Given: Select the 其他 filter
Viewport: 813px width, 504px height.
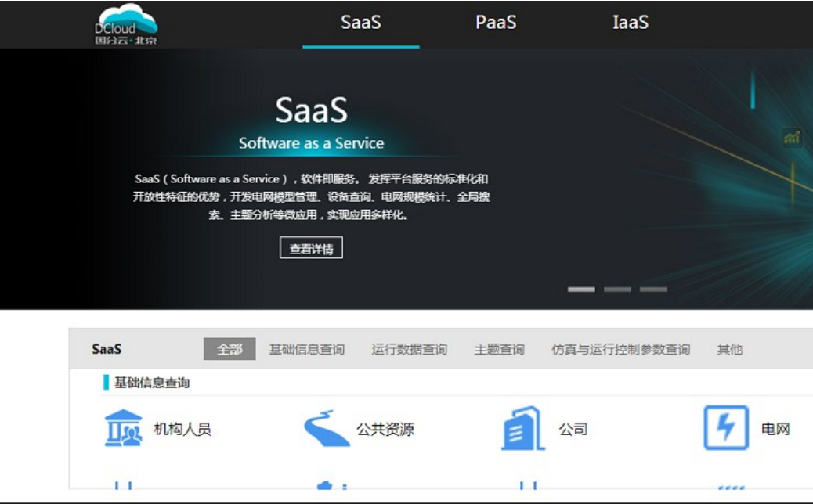Looking at the screenshot, I should coord(729,349).
